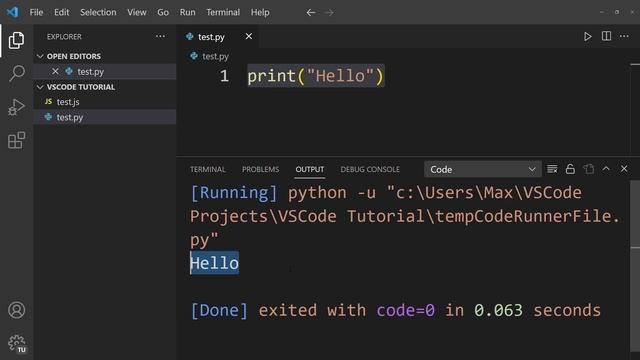Minimize the VS Code window
The height and width of the screenshot is (360, 640).
[602, 12]
